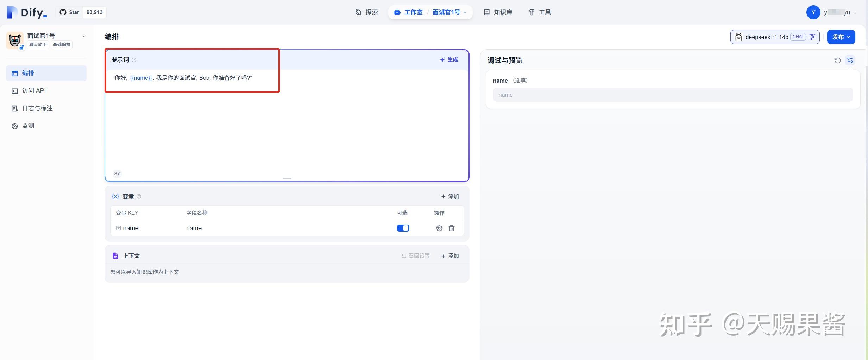
Task: Disable the optional toggle for name variable
Action: click(403, 228)
